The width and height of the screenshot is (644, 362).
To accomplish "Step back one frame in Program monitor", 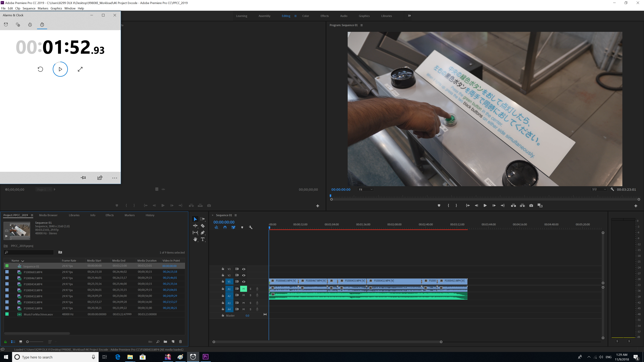I will pyautogui.click(x=476, y=205).
